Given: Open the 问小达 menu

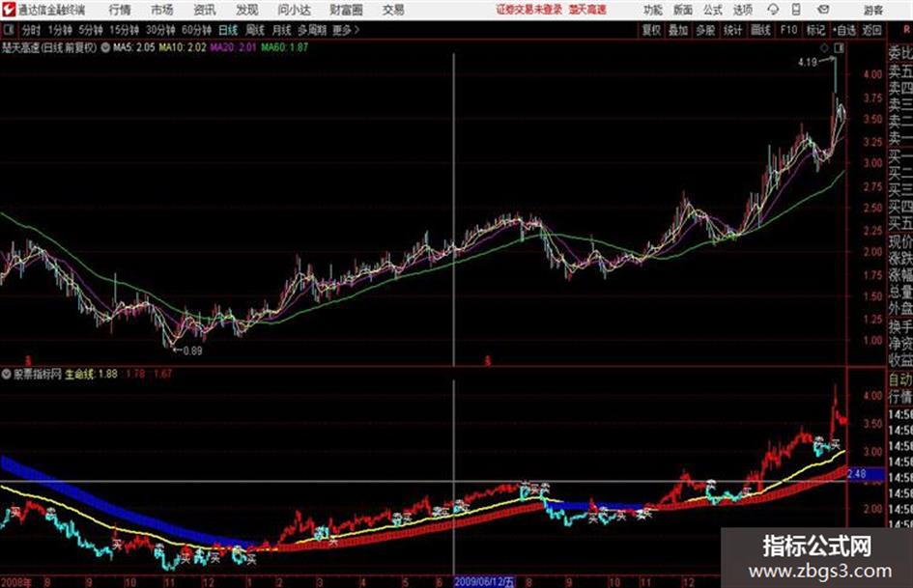Looking at the screenshot, I should point(294,10).
